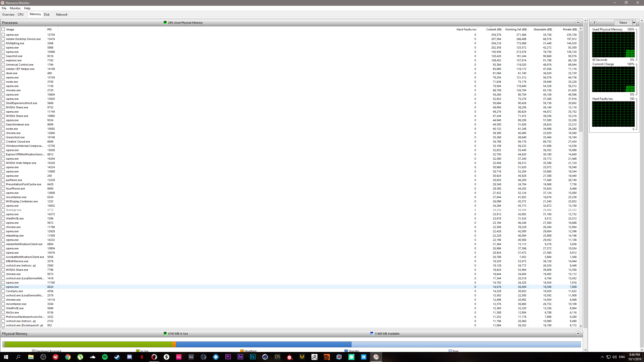The image size is (644, 362).
Task: Click the Views button
Action: [623, 23]
